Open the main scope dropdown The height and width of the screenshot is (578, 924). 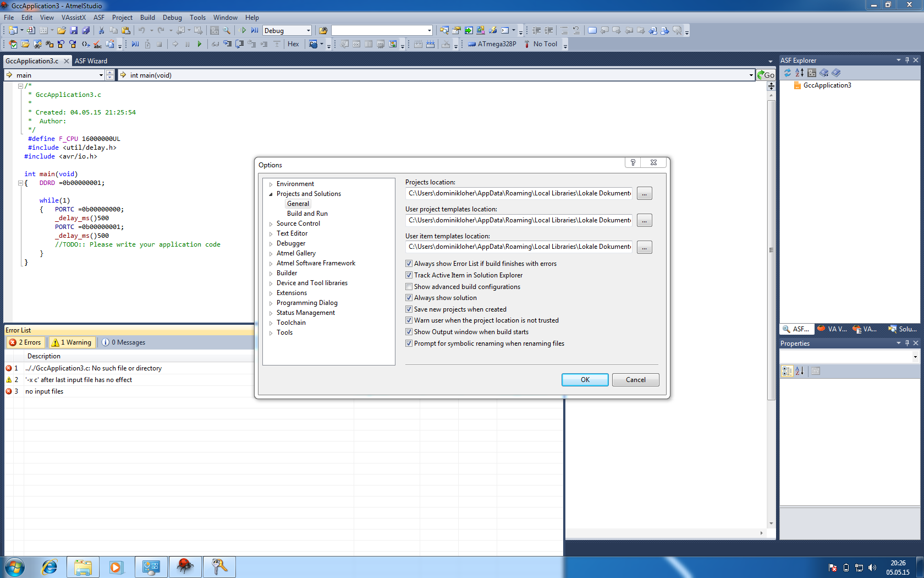101,75
